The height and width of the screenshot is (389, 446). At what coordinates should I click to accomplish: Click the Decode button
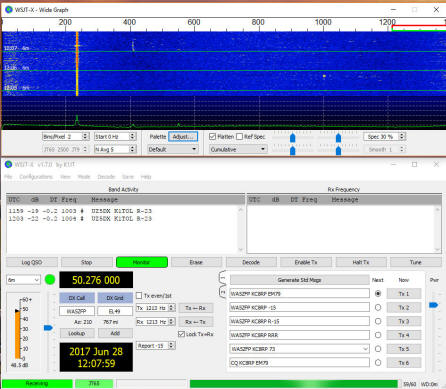coord(251,262)
